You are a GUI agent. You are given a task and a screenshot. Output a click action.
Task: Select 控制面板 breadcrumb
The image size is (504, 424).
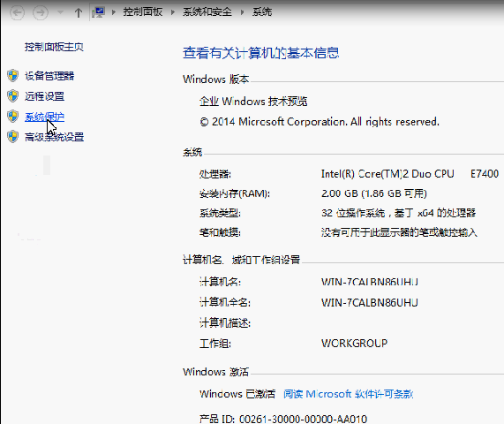[x=143, y=12]
